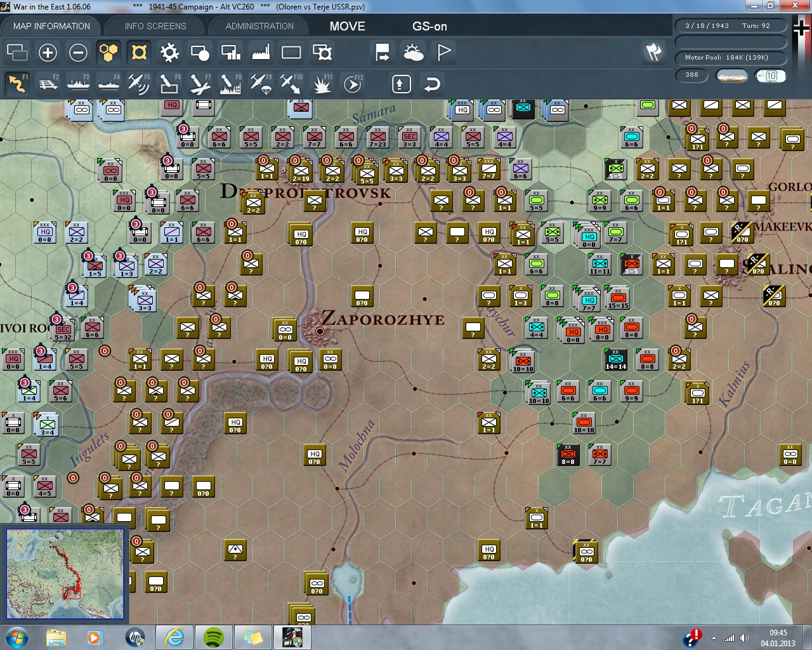
Task: Click the undo move arrow icon
Action: click(x=432, y=84)
